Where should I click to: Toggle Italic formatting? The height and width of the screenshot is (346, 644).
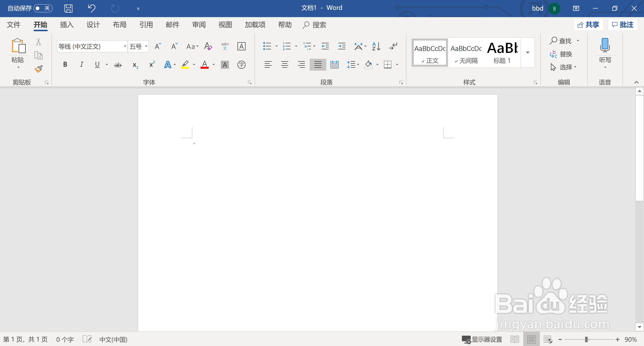(x=82, y=65)
